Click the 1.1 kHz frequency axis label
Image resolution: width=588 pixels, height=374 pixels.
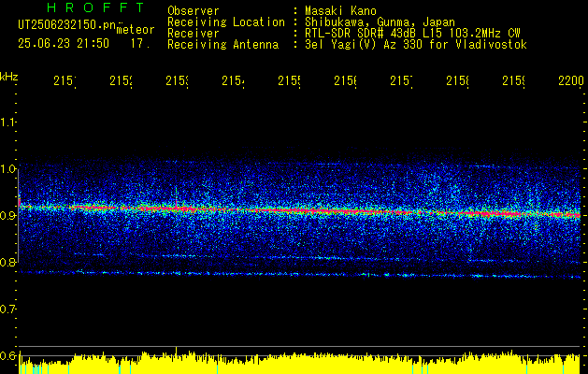pos(7,122)
